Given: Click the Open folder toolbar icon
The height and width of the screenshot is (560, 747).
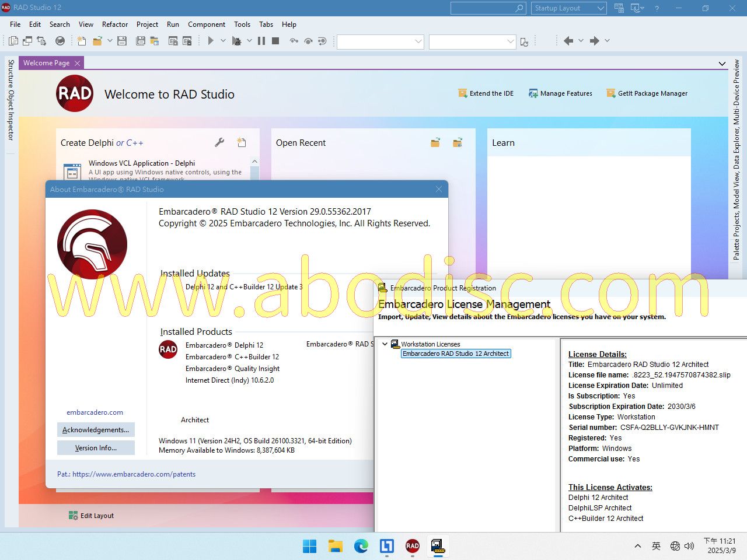Looking at the screenshot, I should point(97,41).
